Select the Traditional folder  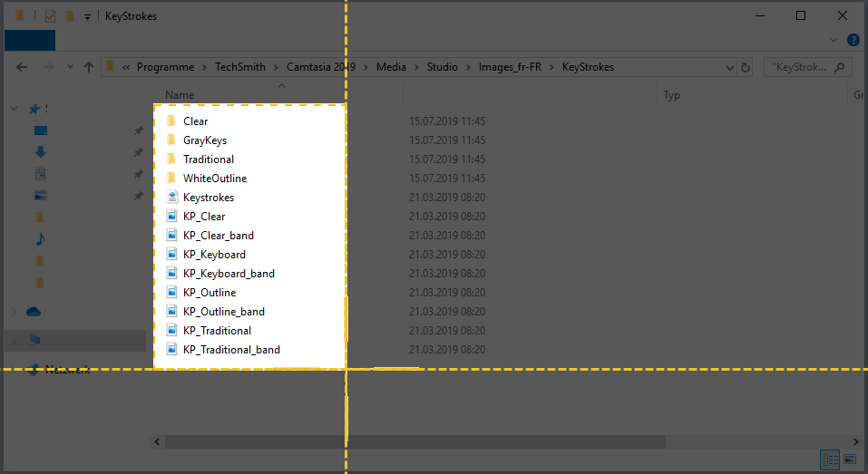click(x=200, y=160)
